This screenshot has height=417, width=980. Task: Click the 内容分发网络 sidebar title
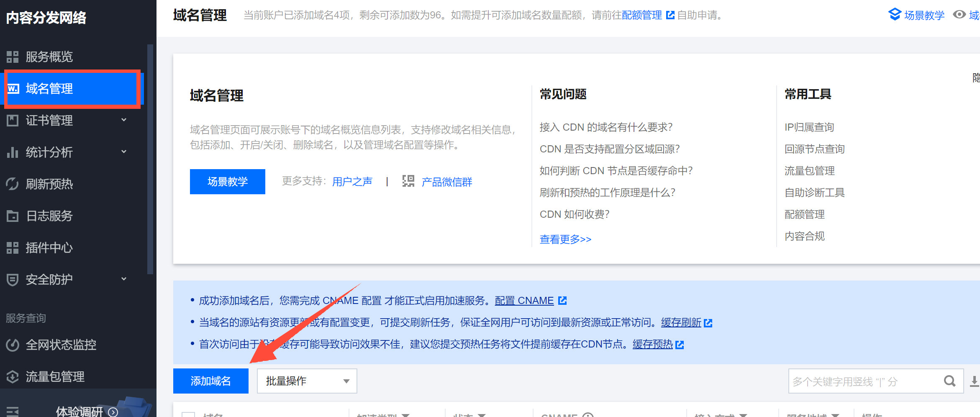pyautogui.click(x=46, y=18)
